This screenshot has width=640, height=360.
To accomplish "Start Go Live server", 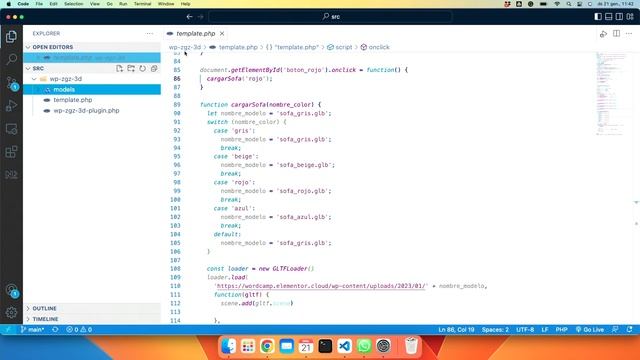I will click(590, 330).
